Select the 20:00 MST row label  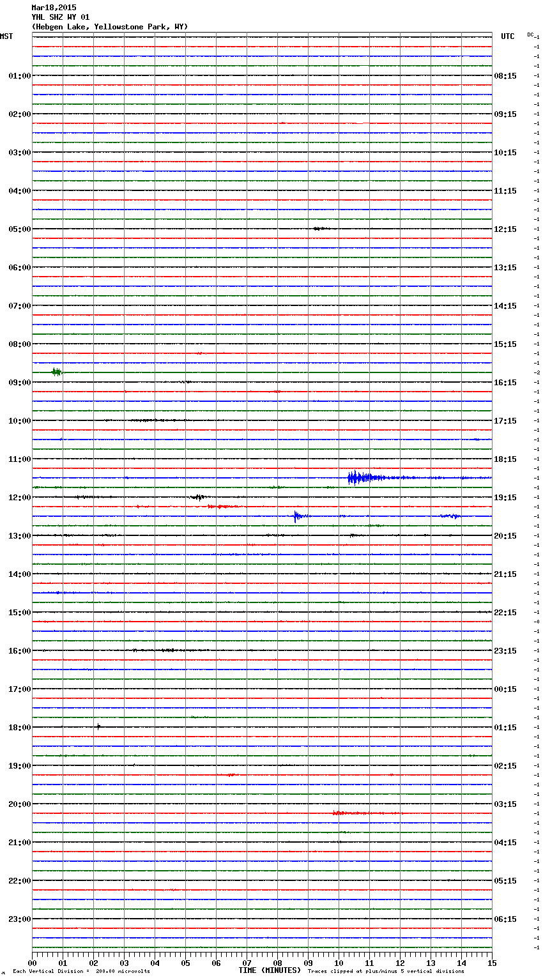20,804
